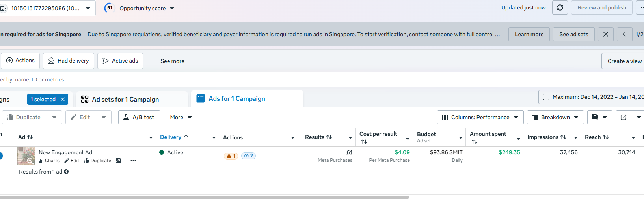The height and width of the screenshot is (207, 644).
Task: Go to the previous notification with the left chevron
Action: click(x=624, y=35)
